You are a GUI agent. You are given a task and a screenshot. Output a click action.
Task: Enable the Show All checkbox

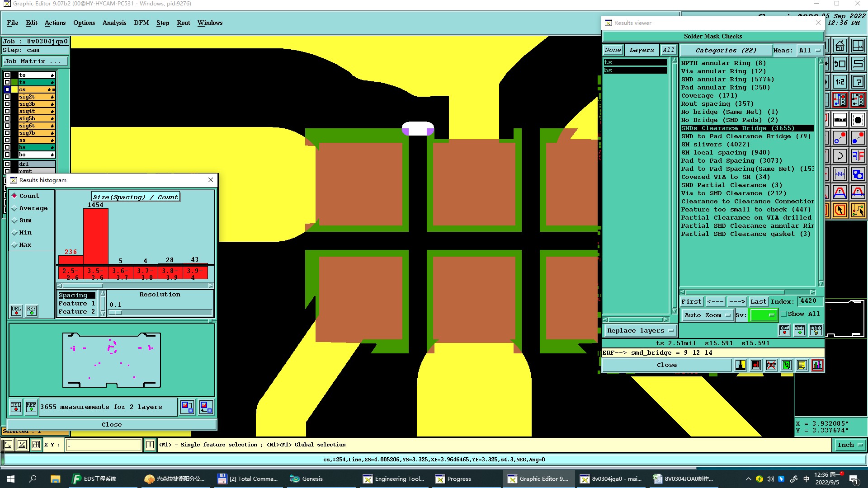pyautogui.click(x=784, y=314)
